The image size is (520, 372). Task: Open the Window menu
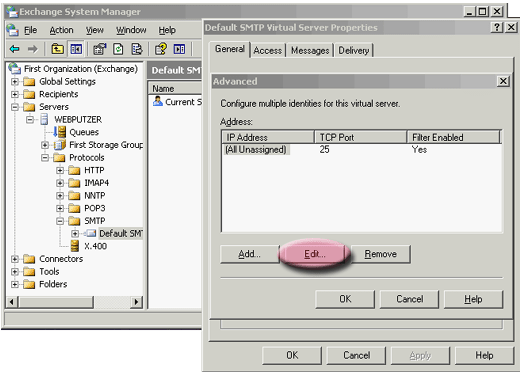tap(131, 30)
